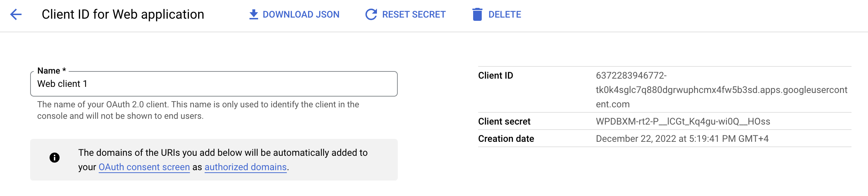The height and width of the screenshot is (196, 868).
Task: Open the OAuth consent screen link
Action: [144, 167]
